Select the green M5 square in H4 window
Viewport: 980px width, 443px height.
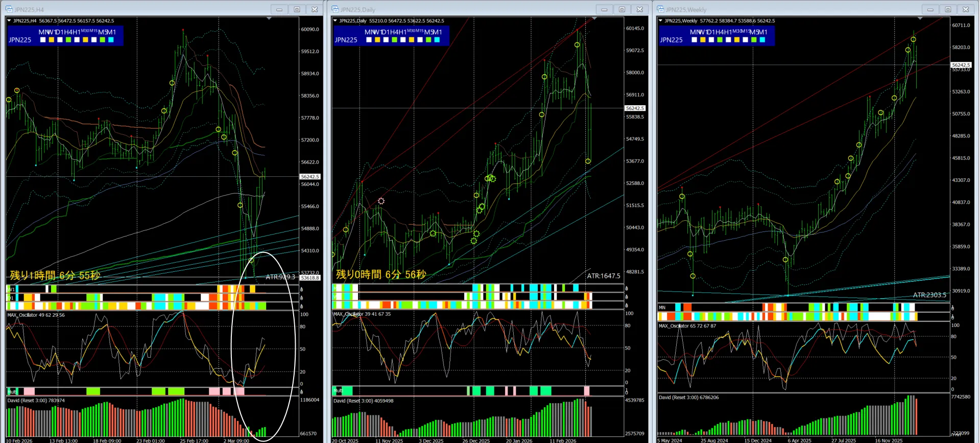tap(102, 40)
